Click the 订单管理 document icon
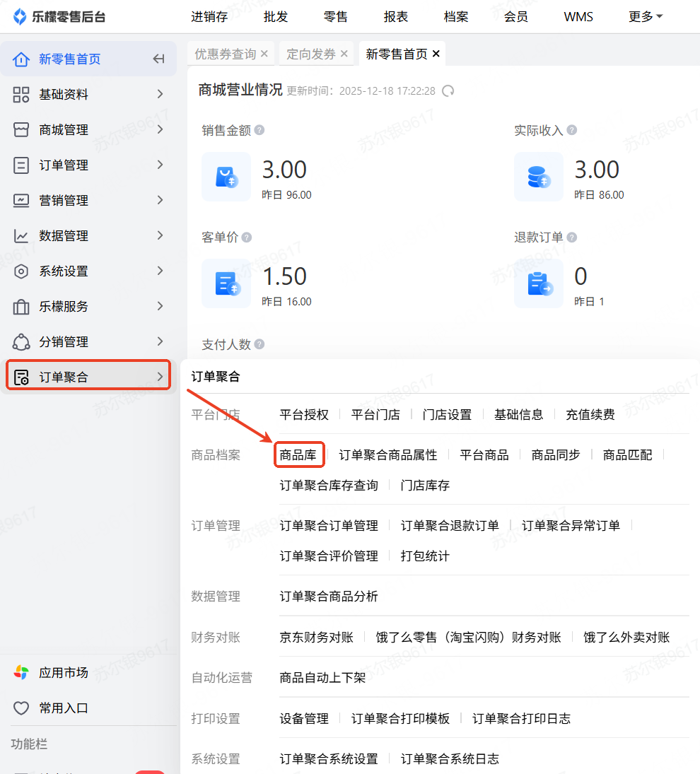The image size is (700, 774). point(21,165)
